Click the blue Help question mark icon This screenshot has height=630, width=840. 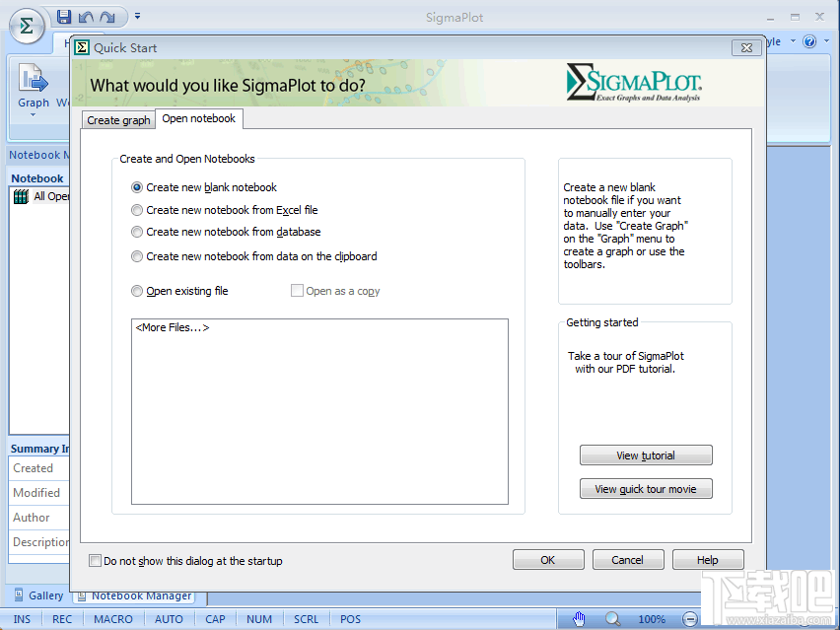coord(809,41)
